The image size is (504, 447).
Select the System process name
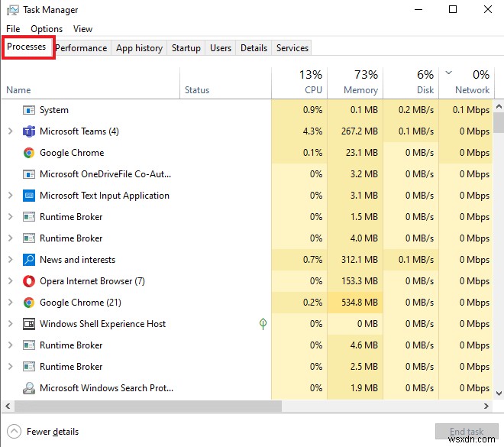pyautogui.click(x=54, y=110)
